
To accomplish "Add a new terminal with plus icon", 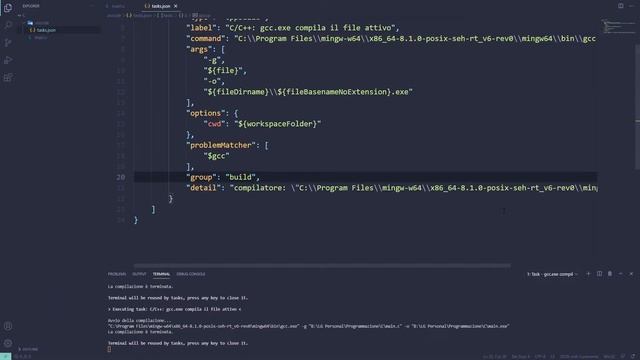I will pyautogui.click(x=588, y=274).
